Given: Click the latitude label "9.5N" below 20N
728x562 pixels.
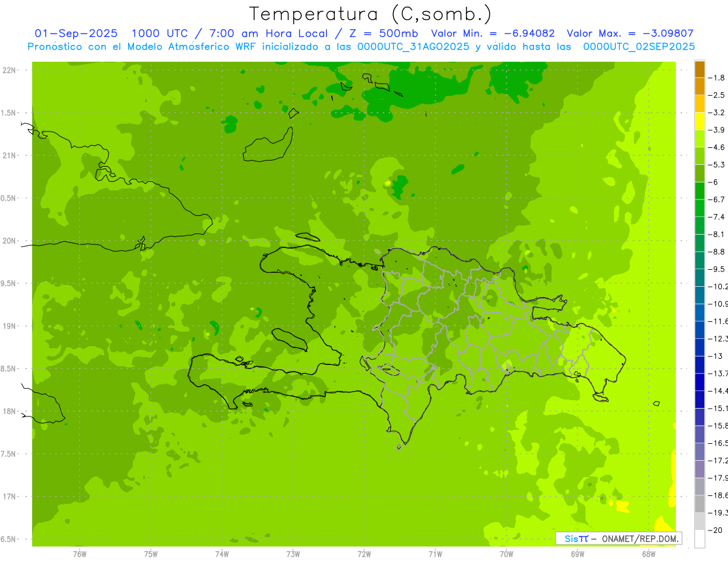Looking at the screenshot, I should click(8, 283).
